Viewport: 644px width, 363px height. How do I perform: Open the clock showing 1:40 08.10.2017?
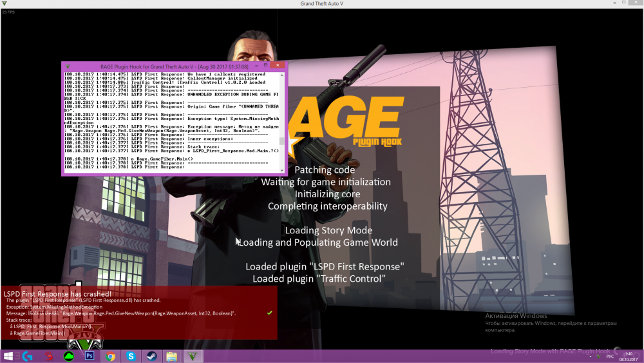tap(629, 357)
